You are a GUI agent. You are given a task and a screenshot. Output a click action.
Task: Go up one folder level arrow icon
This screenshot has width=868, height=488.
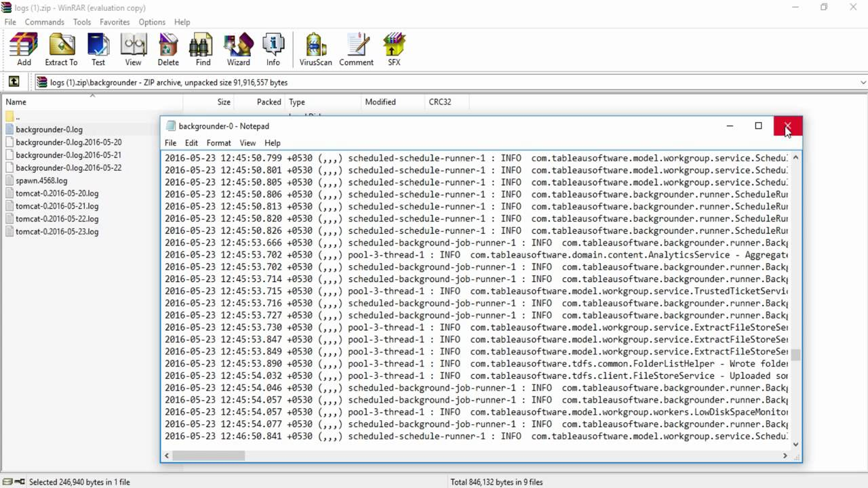pos(14,82)
